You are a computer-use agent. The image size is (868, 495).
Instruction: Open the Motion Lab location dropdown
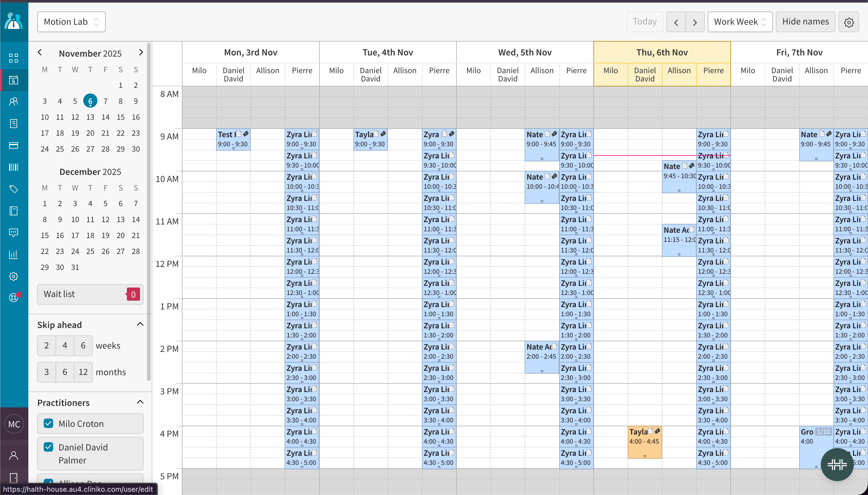71,22
